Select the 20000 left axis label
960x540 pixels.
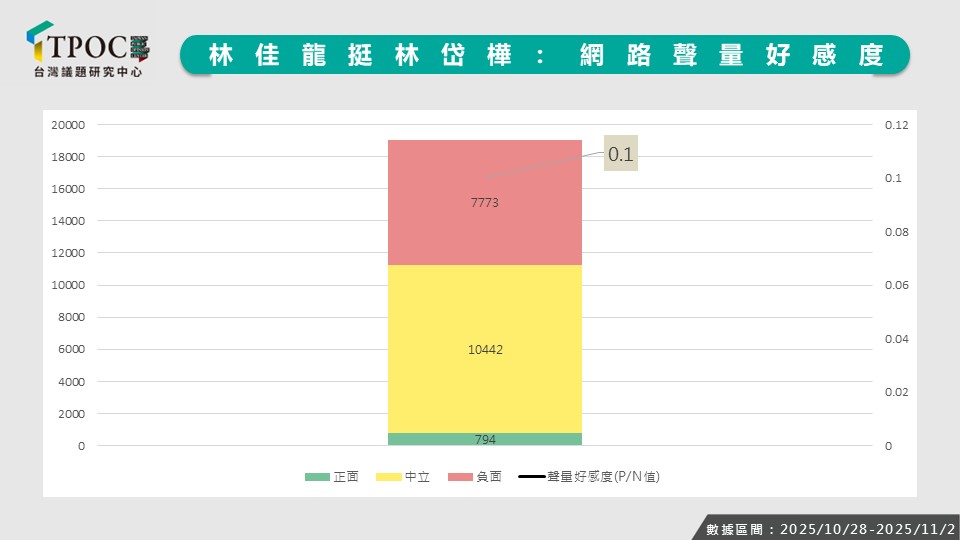[x=68, y=125]
